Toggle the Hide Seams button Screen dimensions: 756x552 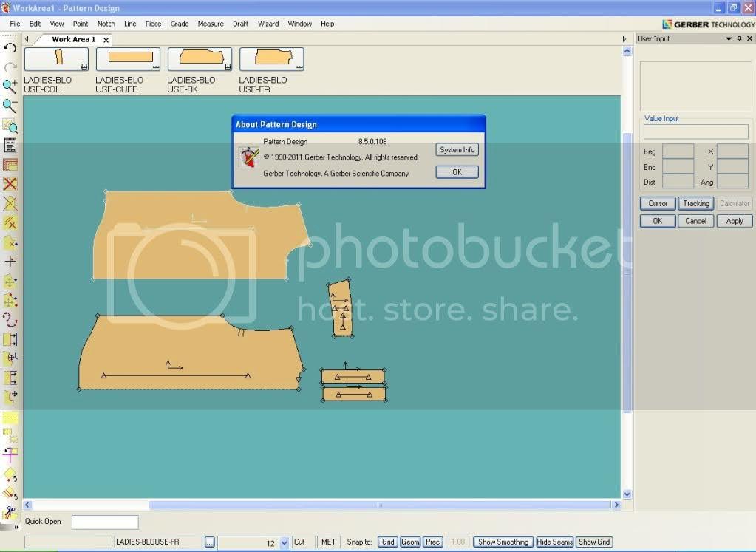click(554, 542)
